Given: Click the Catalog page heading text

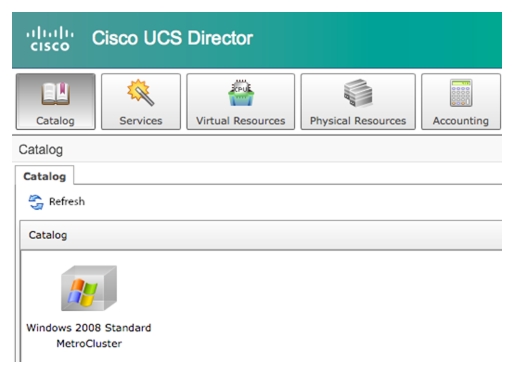Looking at the screenshot, I should (x=41, y=150).
